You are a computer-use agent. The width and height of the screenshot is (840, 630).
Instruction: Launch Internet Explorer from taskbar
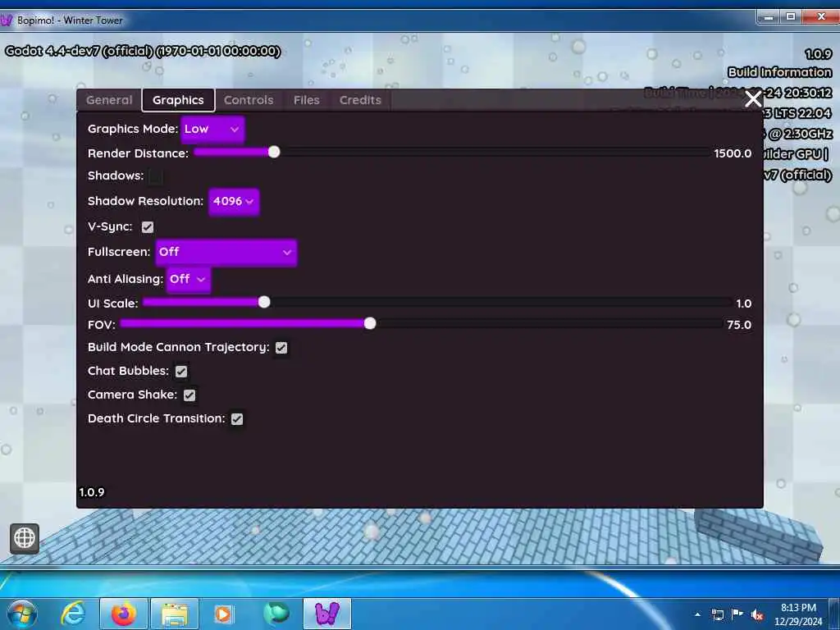coord(73,614)
